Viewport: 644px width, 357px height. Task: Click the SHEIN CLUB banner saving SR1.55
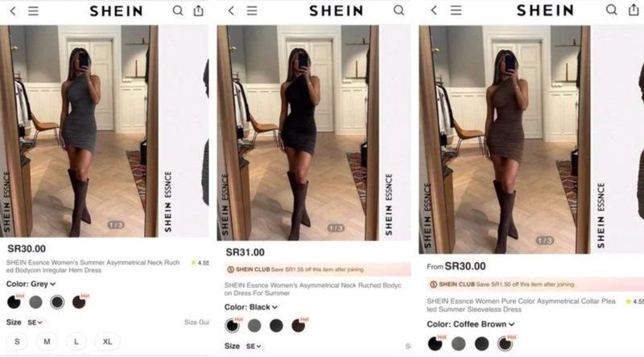(x=317, y=269)
